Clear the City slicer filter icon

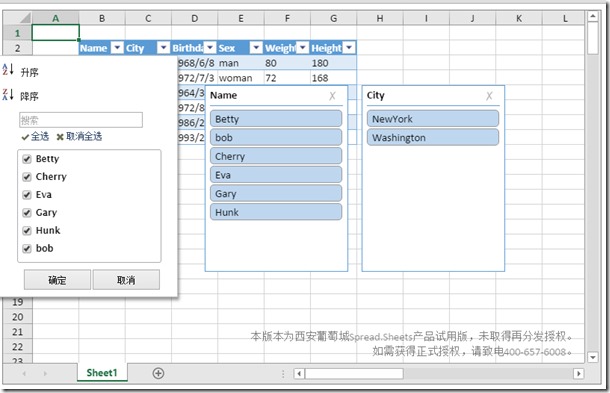[489, 96]
